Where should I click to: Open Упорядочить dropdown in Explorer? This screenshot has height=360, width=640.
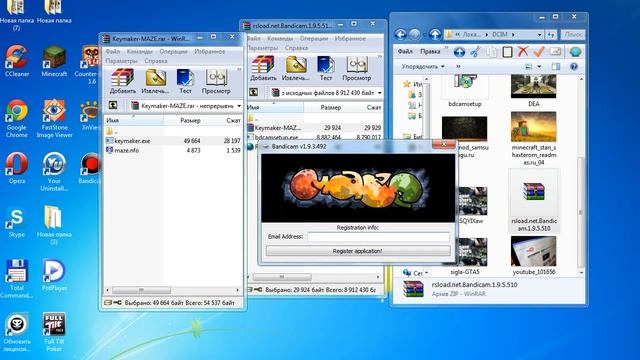pyautogui.click(x=423, y=67)
